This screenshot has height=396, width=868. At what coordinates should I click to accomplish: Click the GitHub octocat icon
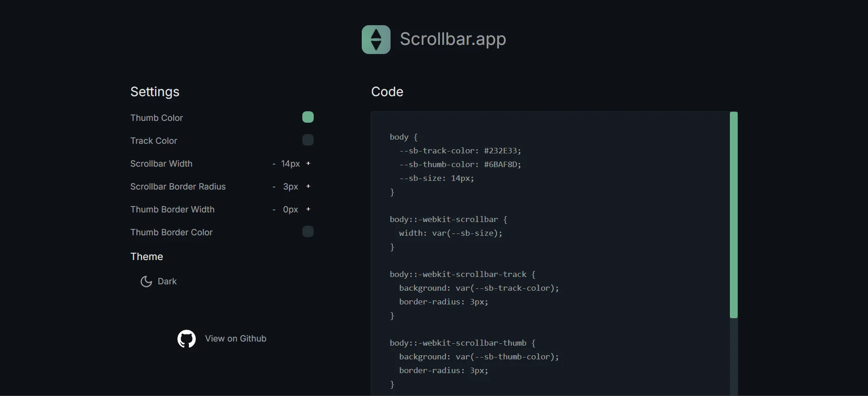click(187, 339)
